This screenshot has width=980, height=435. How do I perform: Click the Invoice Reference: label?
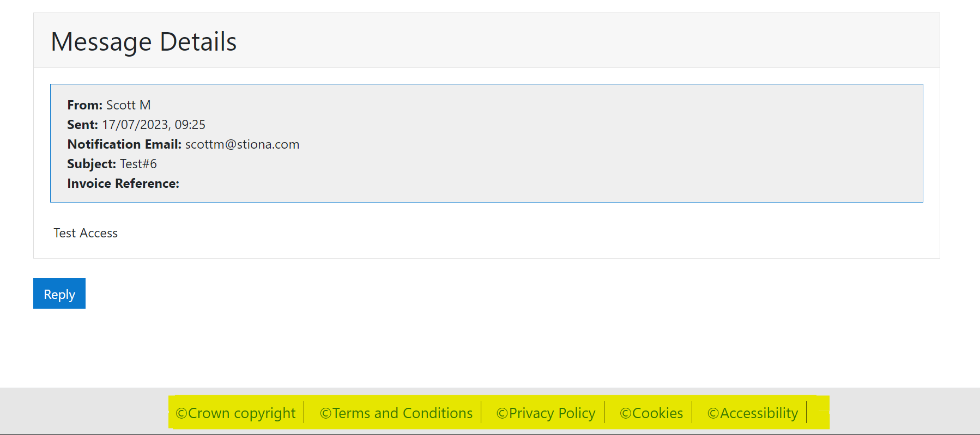coord(123,183)
